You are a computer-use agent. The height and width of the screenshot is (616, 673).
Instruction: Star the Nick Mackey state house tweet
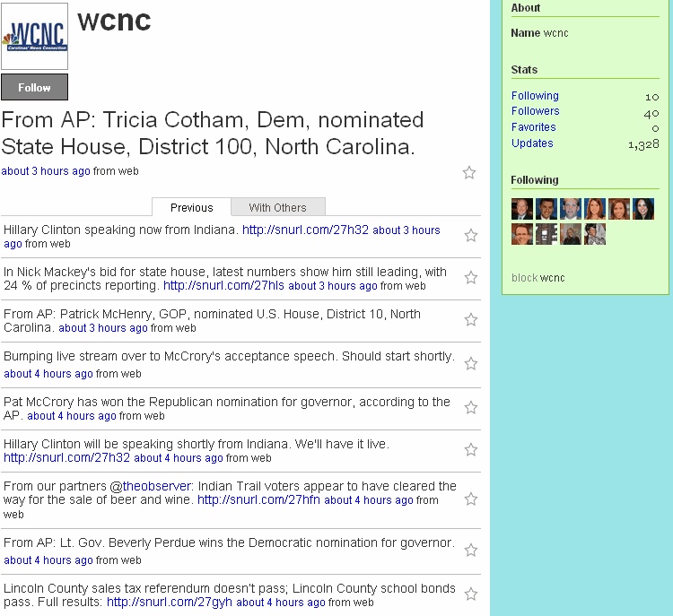(x=471, y=278)
